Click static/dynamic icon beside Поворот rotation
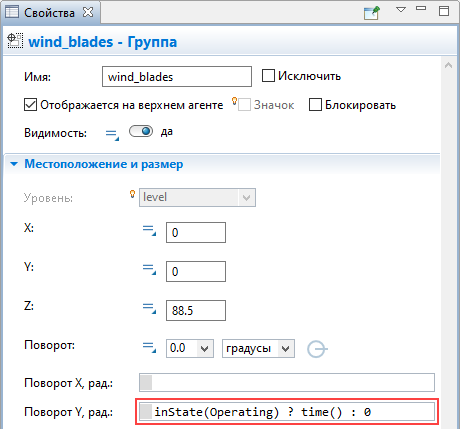Viewport: 460px width, 429px height. coord(149,347)
